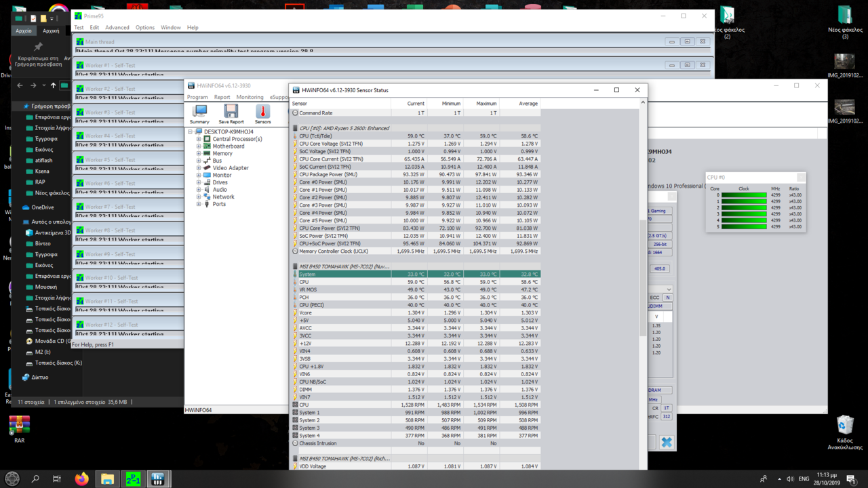Select the Motherboard board icon in the HWiNFO tree
The height and width of the screenshot is (488, 868).
click(207, 146)
